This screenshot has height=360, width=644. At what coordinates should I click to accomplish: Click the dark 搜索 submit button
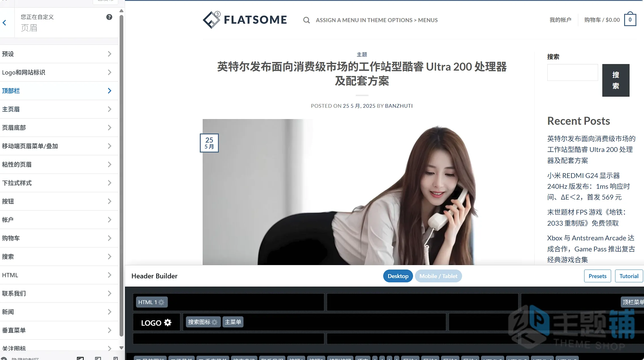(616, 80)
